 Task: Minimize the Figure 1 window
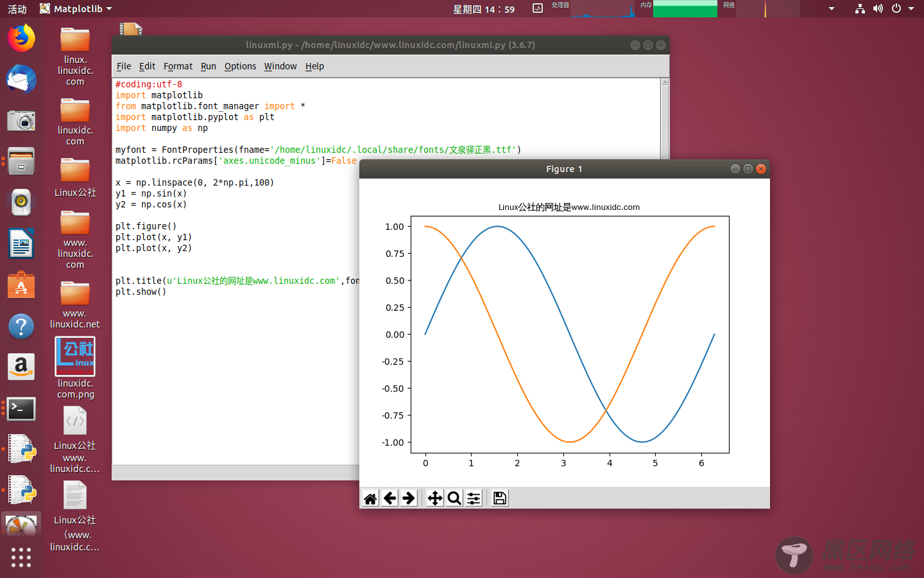(x=735, y=169)
